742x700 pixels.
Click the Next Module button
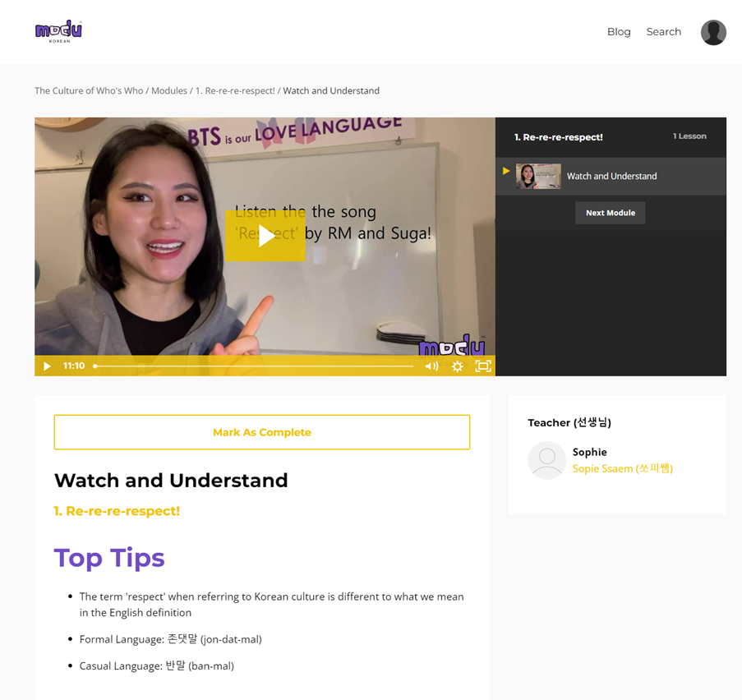[611, 213]
